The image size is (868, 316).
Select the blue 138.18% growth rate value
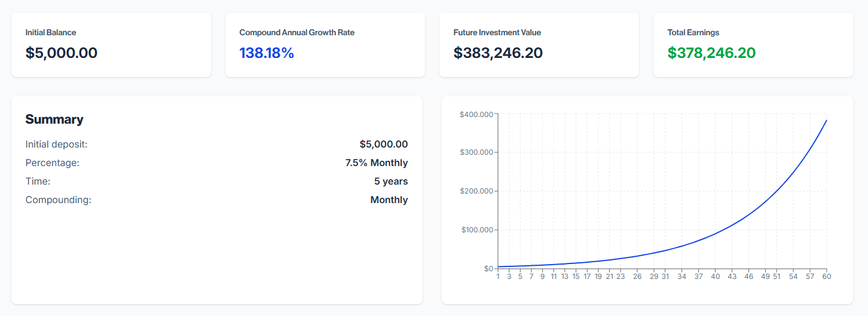click(x=267, y=53)
